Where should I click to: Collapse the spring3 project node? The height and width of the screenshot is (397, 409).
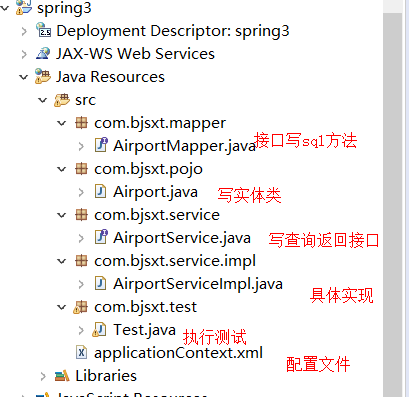[4, 7]
